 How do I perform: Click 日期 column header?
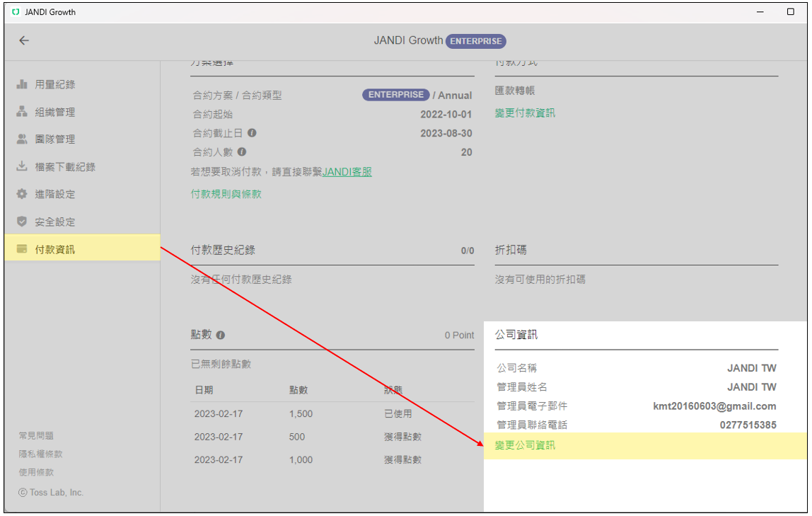tap(204, 390)
